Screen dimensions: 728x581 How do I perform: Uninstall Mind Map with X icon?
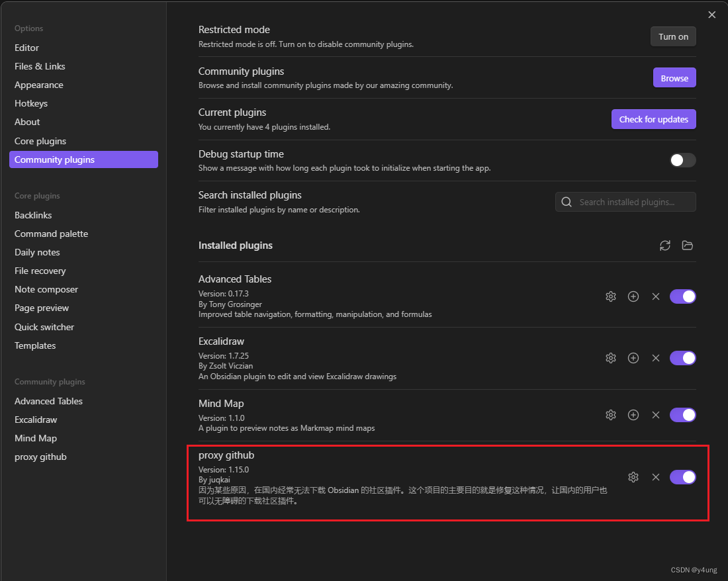[656, 415]
